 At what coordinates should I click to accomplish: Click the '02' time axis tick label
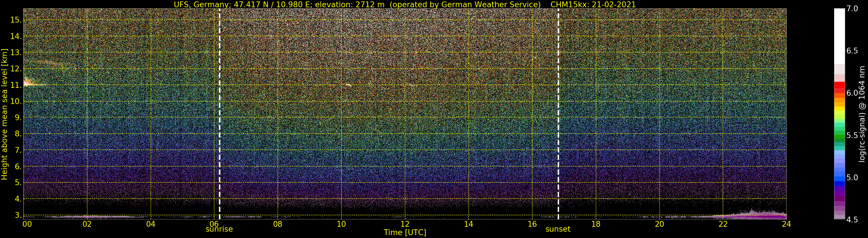(87, 224)
